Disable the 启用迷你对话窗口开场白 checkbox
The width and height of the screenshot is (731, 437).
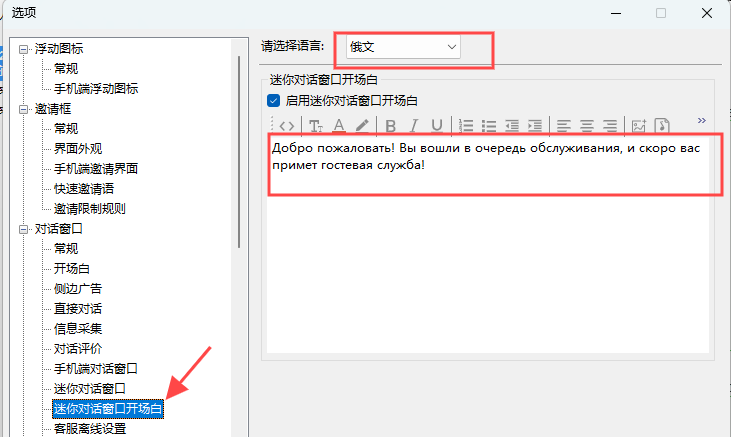[273, 101]
